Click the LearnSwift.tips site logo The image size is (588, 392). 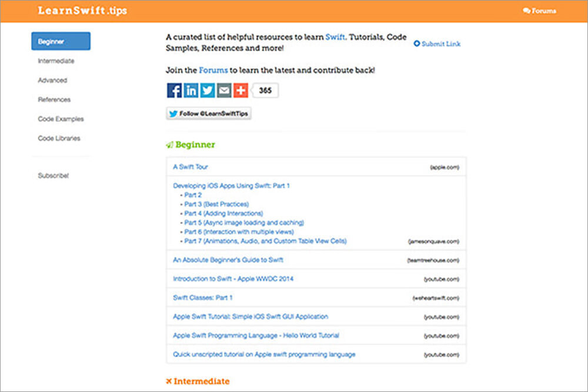pyautogui.click(x=82, y=11)
